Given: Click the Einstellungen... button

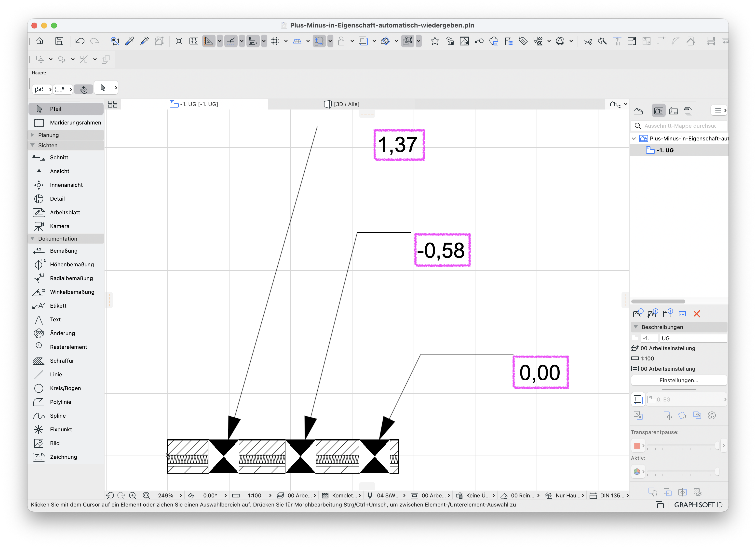Looking at the screenshot, I should (679, 380).
